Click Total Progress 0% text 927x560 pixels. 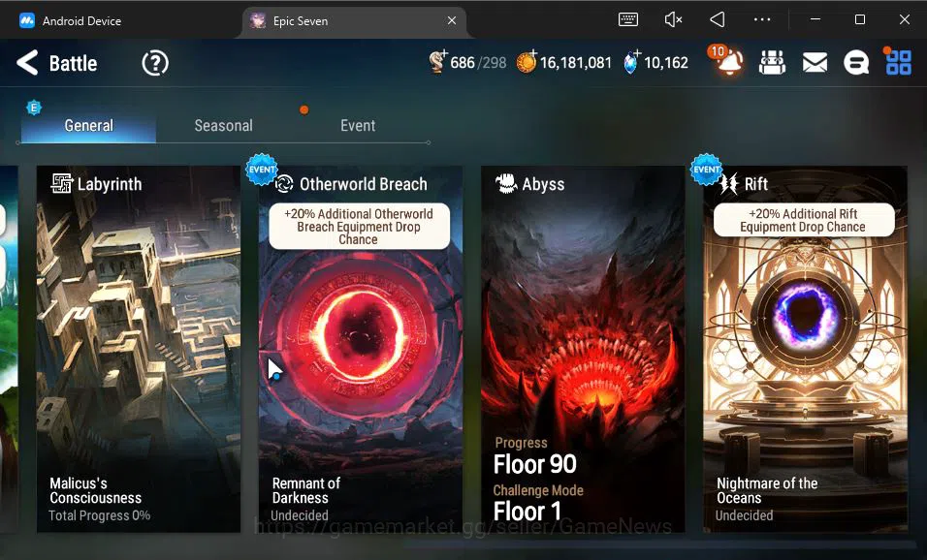click(x=99, y=515)
